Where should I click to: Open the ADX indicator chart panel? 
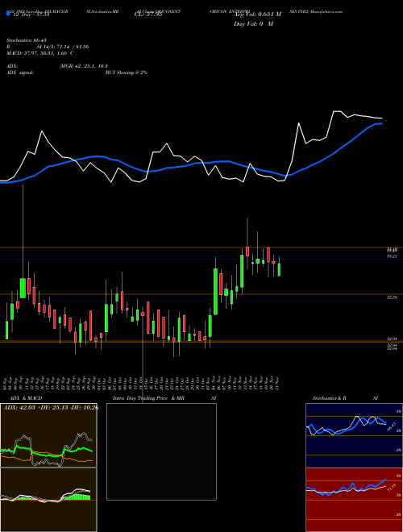[x=48, y=435]
